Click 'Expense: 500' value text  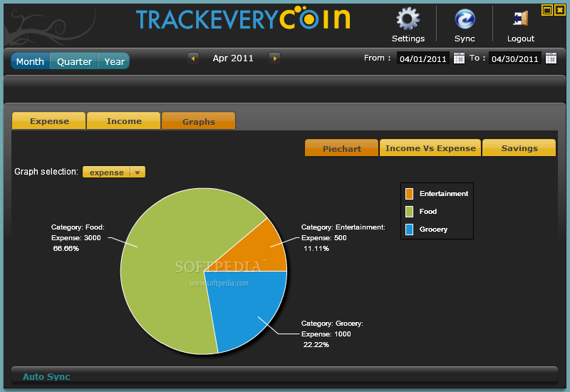324,238
